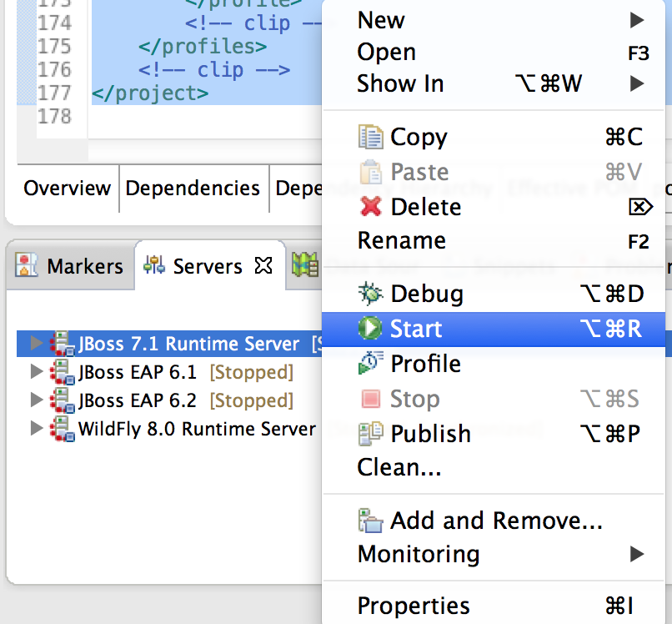This screenshot has height=624, width=672.
Task: Select WildFly 8.0 Runtime Server row
Action: (169, 429)
